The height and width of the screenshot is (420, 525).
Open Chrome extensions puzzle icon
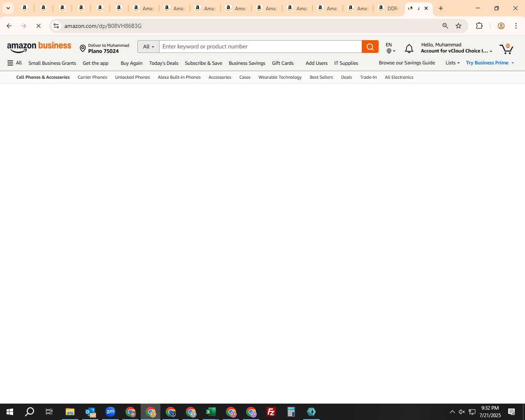[x=479, y=26]
